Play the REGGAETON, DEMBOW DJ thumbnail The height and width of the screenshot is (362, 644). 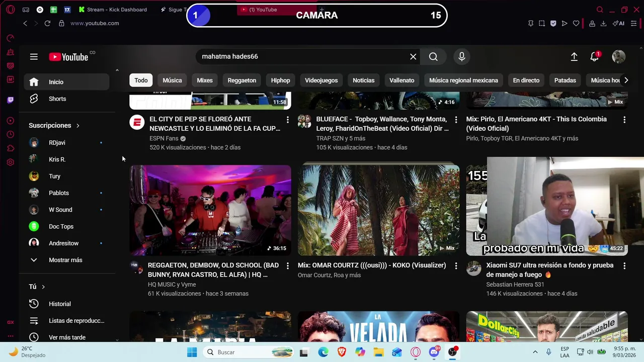pyautogui.click(x=210, y=210)
